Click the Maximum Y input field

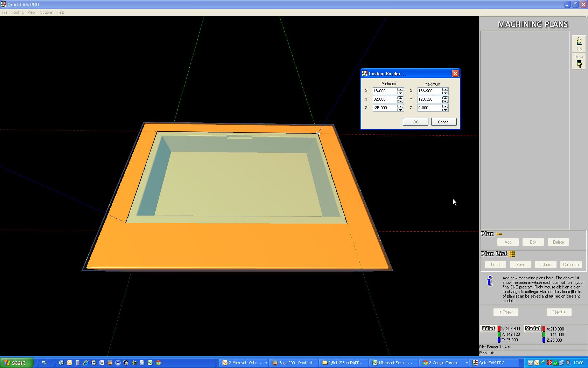429,100
